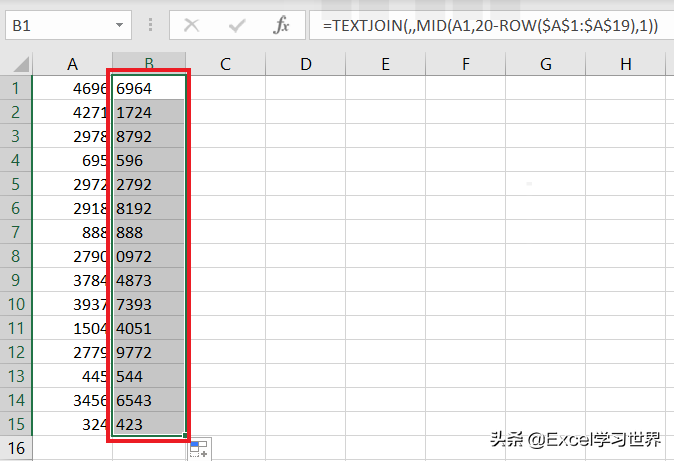Click cell A10 with value 3937
Viewport: 674px width, 461px height.
[x=72, y=304]
